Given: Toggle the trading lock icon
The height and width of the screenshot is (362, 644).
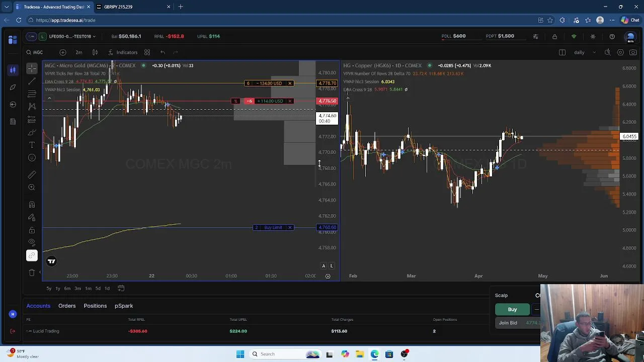Looking at the screenshot, I should coord(554,37).
